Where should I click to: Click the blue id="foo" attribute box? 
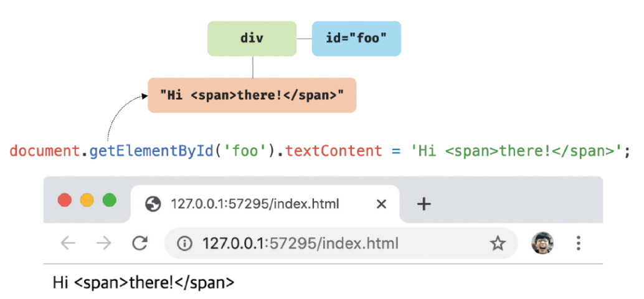(x=356, y=39)
